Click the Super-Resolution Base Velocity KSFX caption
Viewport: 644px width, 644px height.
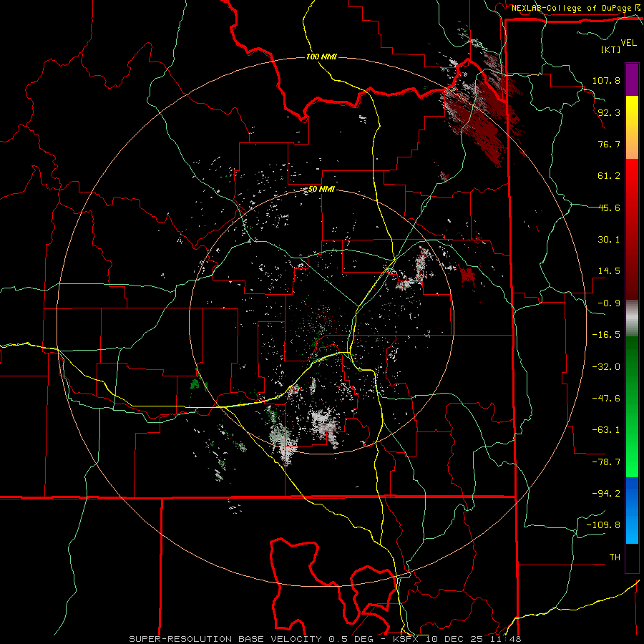pyautogui.click(x=325, y=639)
